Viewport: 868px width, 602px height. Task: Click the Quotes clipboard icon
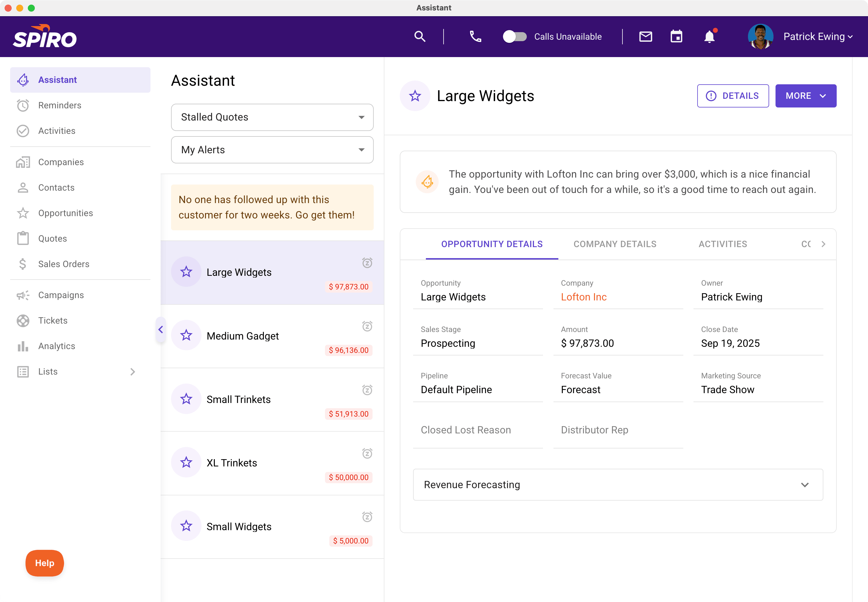point(23,238)
